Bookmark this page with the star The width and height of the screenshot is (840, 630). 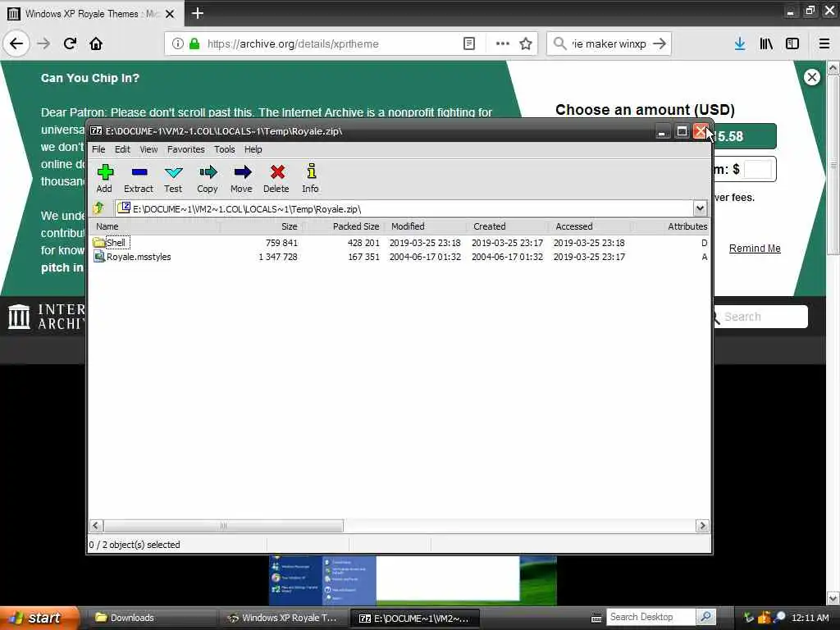pos(526,44)
